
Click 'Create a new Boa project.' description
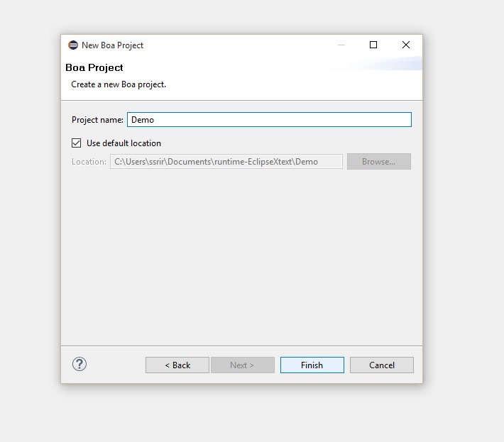pyautogui.click(x=119, y=84)
